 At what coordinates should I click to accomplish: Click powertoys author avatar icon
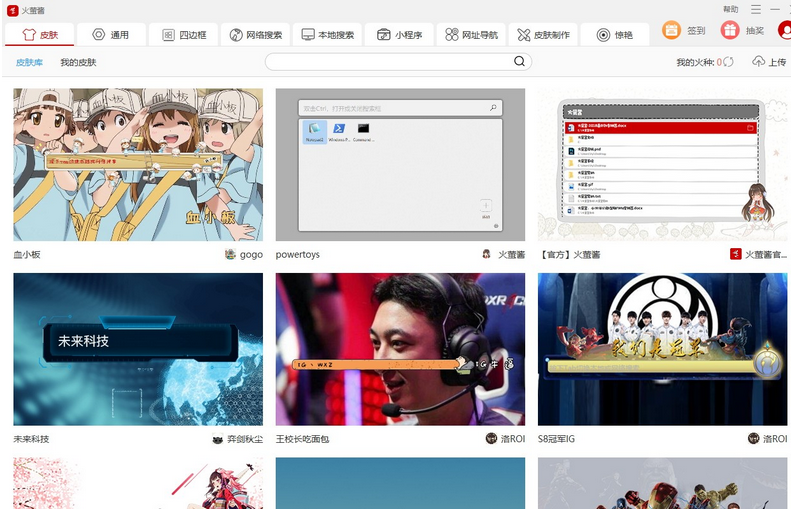[486, 254]
